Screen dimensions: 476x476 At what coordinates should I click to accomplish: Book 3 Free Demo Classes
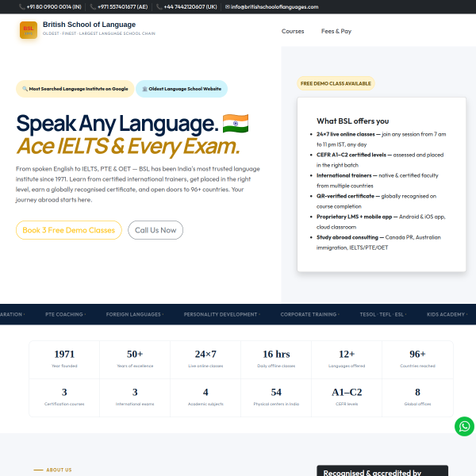[x=69, y=230]
